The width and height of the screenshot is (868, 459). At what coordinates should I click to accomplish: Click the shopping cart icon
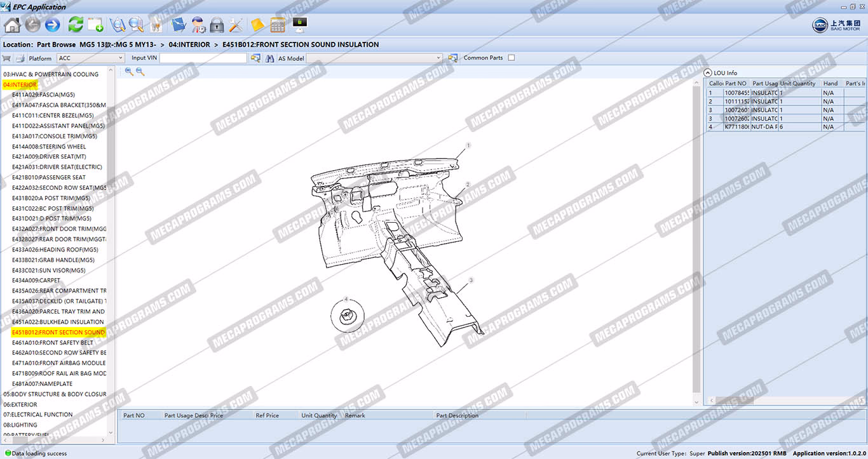[x=7, y=58]
